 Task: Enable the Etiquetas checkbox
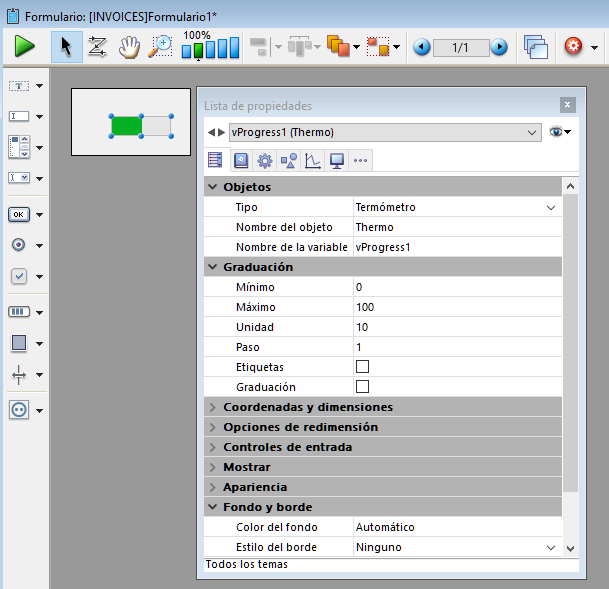[362, 367]
